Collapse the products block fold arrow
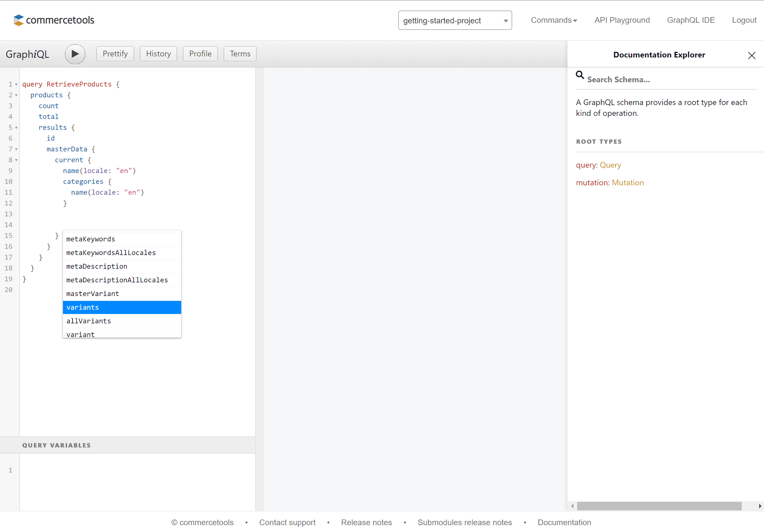 coord(16,95)
